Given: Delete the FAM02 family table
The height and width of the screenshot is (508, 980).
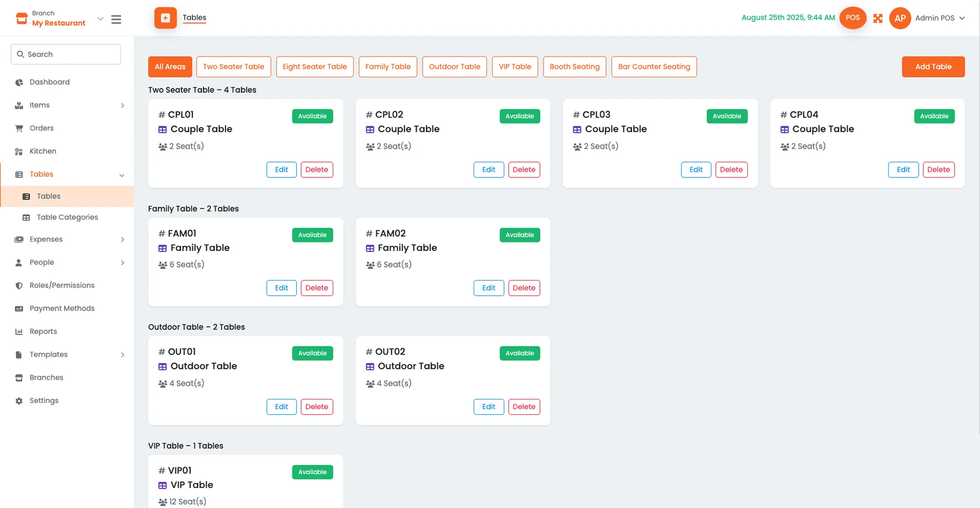Looking at the screenshot, I should [524, 288].
